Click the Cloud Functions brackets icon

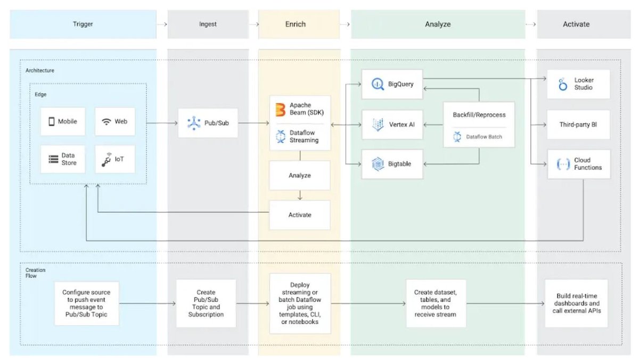pyautogui.click(x=563, y=164)
